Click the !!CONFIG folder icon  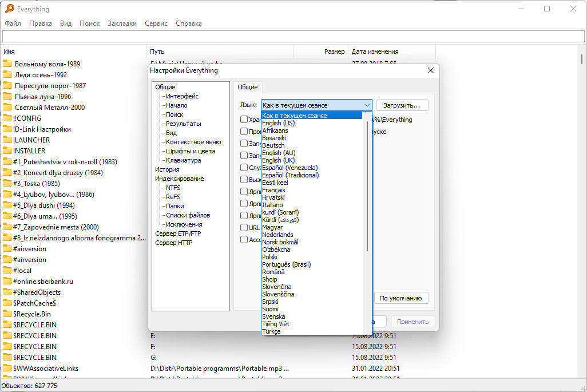pyautogui.click(x=7, y=118)
